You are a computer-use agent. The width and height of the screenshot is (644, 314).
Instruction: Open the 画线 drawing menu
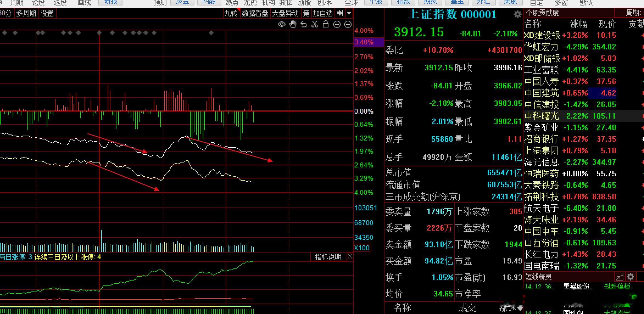[x=84, y=3]
